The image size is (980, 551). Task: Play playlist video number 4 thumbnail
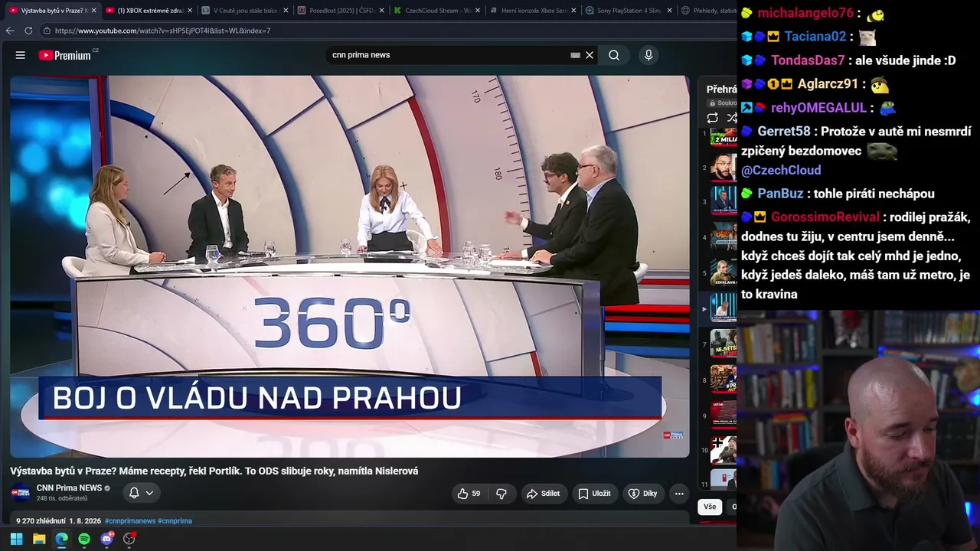(x=724, y=237)
